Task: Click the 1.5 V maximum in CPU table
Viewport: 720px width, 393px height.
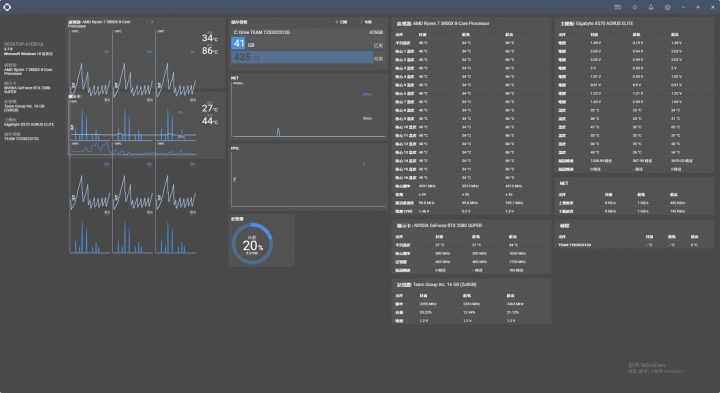Action: click(x=510, y=211)
